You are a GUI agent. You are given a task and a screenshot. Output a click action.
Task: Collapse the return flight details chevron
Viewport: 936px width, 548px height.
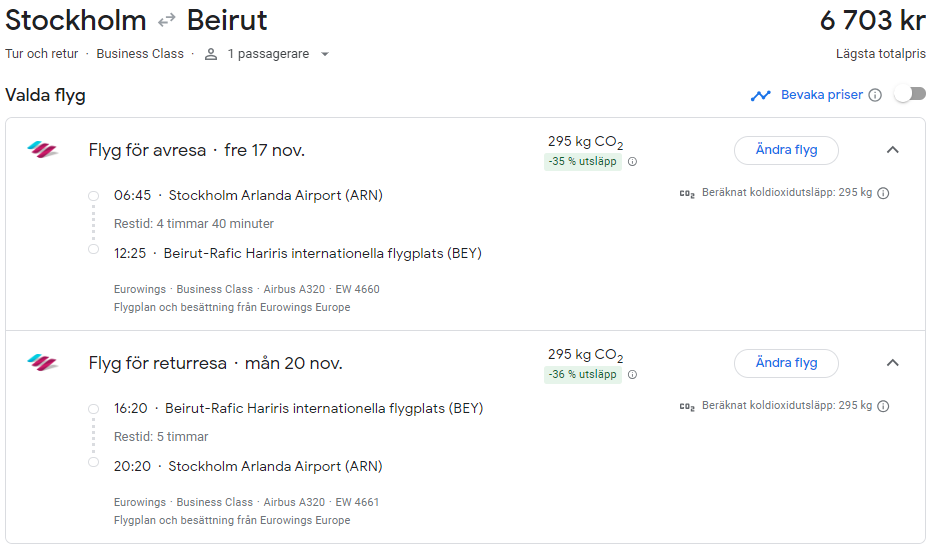coord(893,363)
